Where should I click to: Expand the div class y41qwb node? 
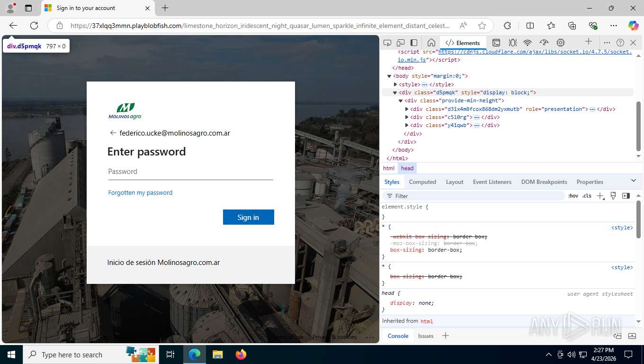(x=407, y=125)
